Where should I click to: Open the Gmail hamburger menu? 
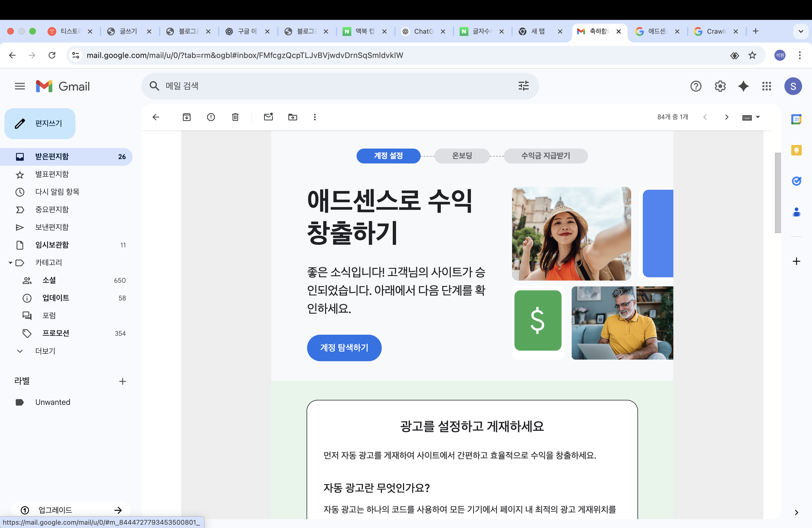pyautogui.click(x=19, y=86)
